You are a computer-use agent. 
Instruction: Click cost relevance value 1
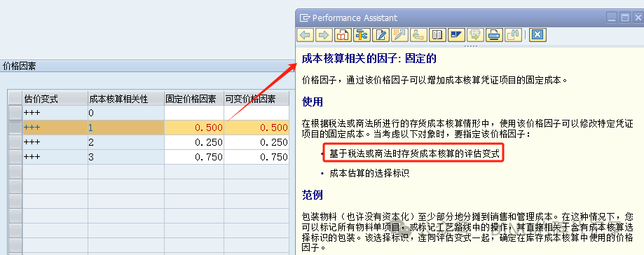coord(126,127)
